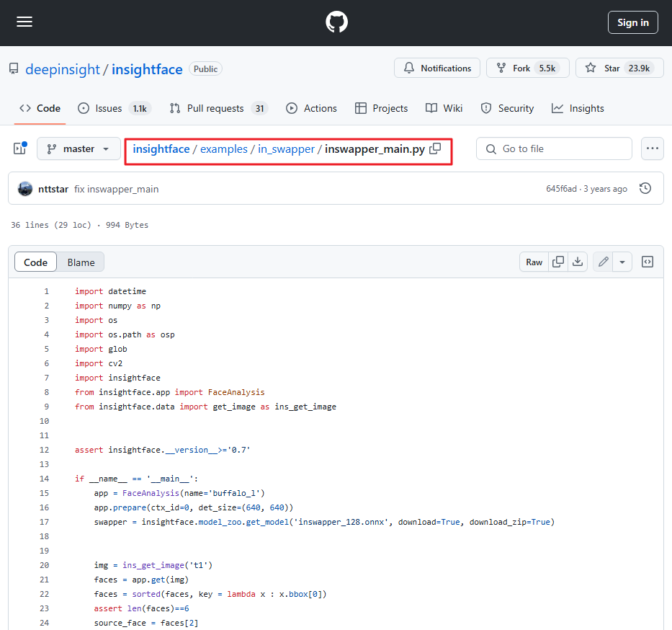Image resolution: width=672 pixels, height=630 pixels.
Task: Click the Public visibility badge
Action: [205, 69]
